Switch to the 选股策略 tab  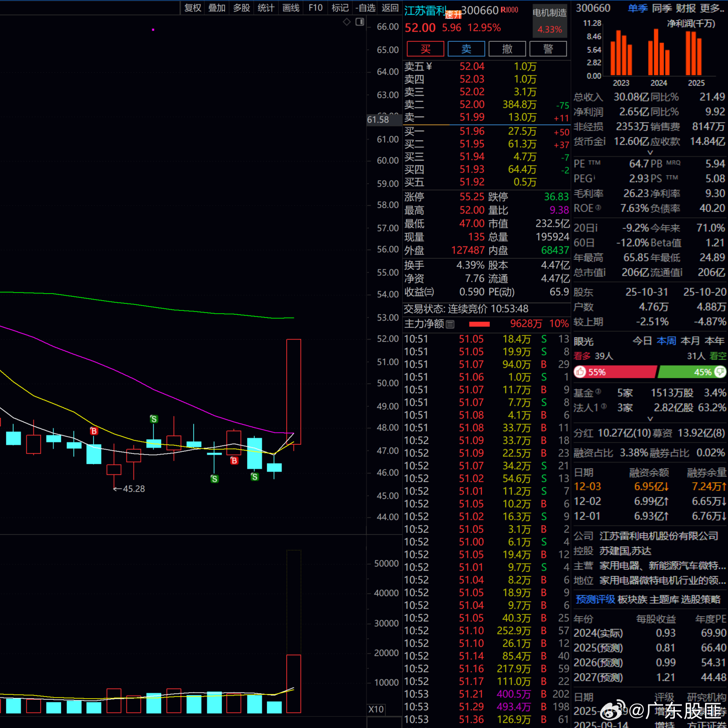coord(701,599)
